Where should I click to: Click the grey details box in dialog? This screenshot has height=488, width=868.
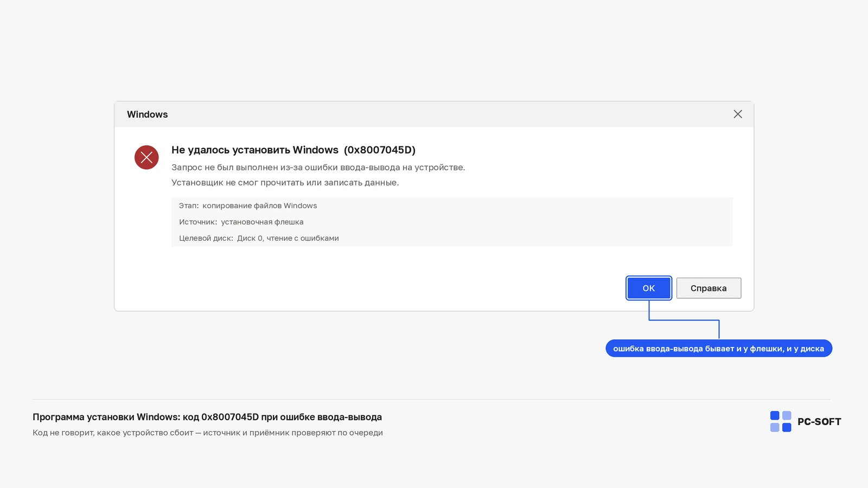pyautogui.click(x=452, y=222)
